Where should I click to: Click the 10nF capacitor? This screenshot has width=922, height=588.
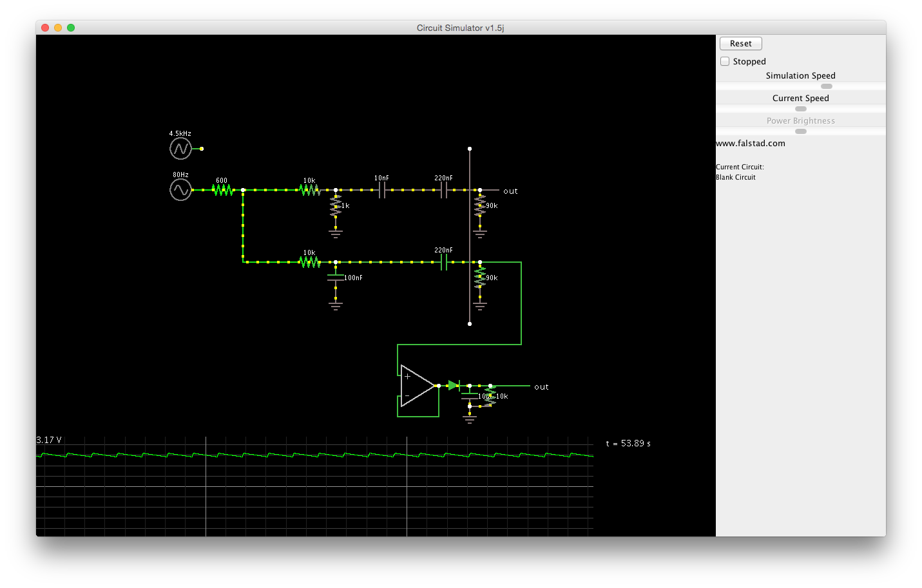381,190
